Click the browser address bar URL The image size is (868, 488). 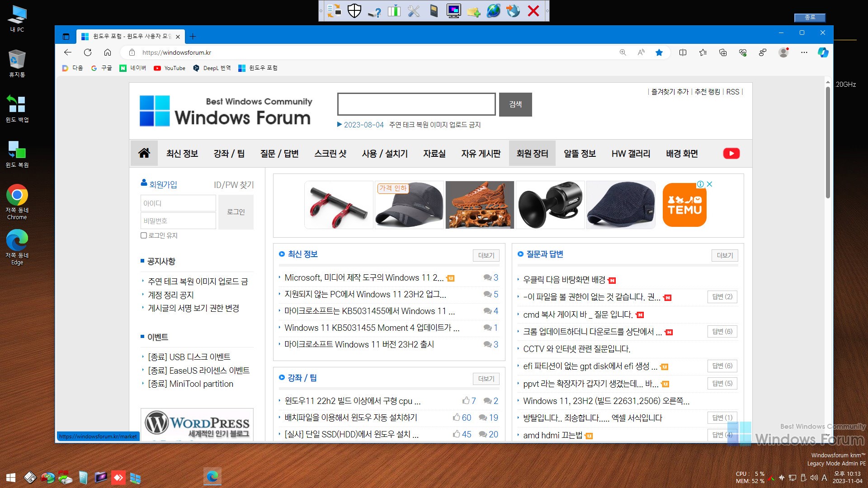pos(177,52)
